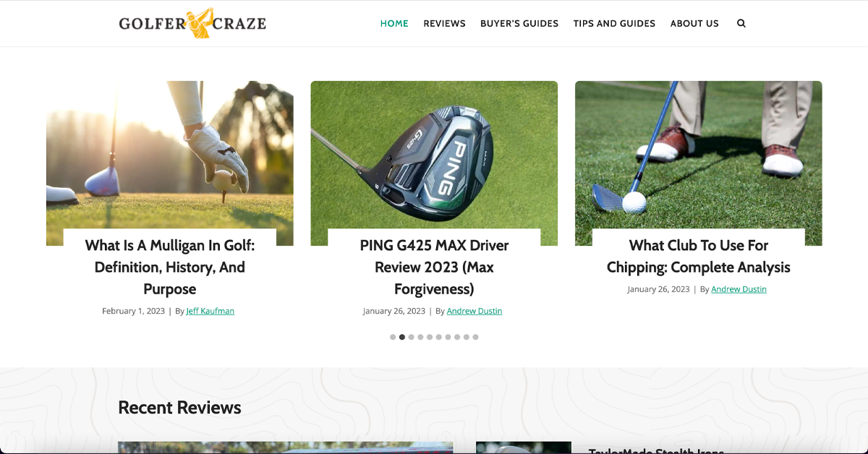Screen dimensions: 868x454
Task: Go to Tips and Guides menu
Action: tap(614, 23)
